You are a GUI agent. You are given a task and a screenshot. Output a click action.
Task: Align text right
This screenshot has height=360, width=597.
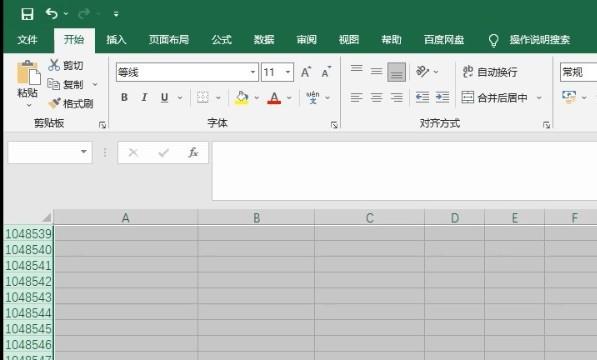tap(396, 97)
